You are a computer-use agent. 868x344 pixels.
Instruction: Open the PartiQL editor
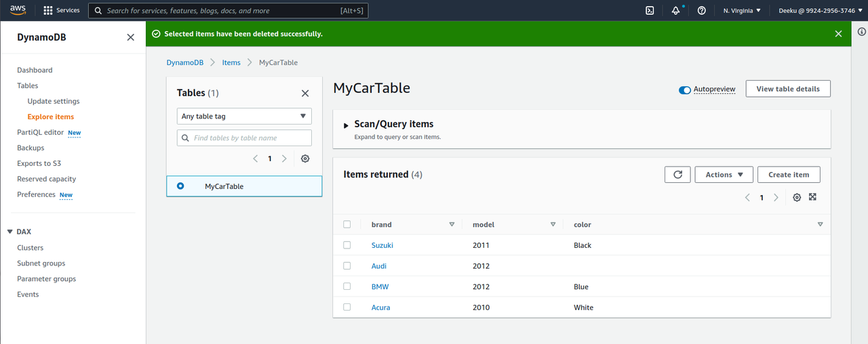point(41,133)
